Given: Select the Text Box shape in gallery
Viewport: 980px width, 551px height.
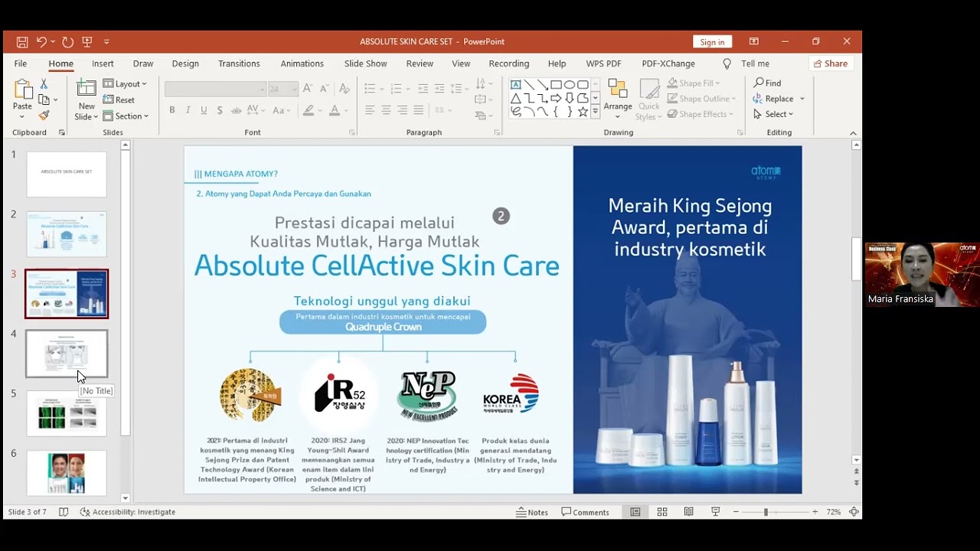Looking at the screenshot, I should (516, 84).
